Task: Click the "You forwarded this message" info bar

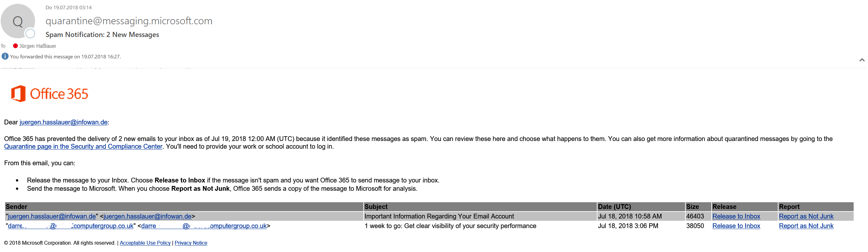Action: pos(65,57)
